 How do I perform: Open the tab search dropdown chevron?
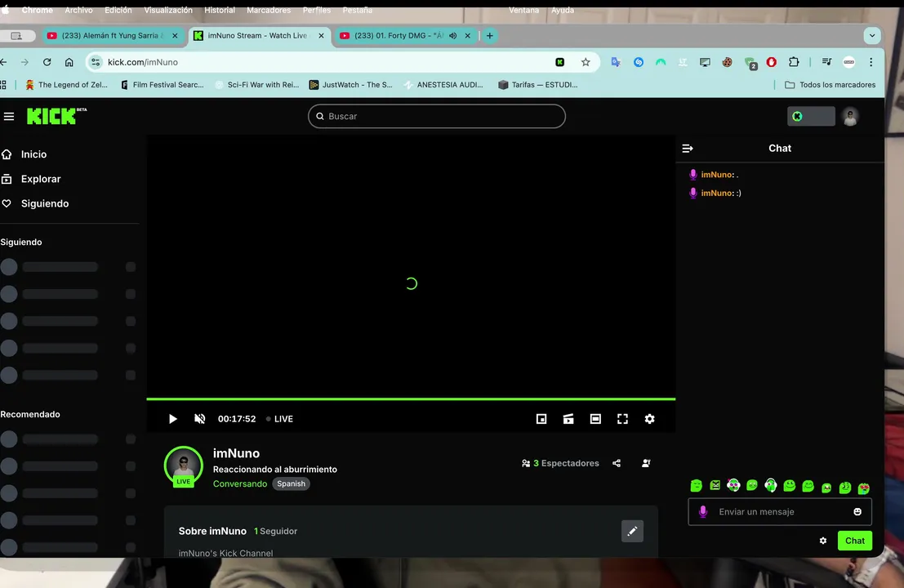point(871,36)
